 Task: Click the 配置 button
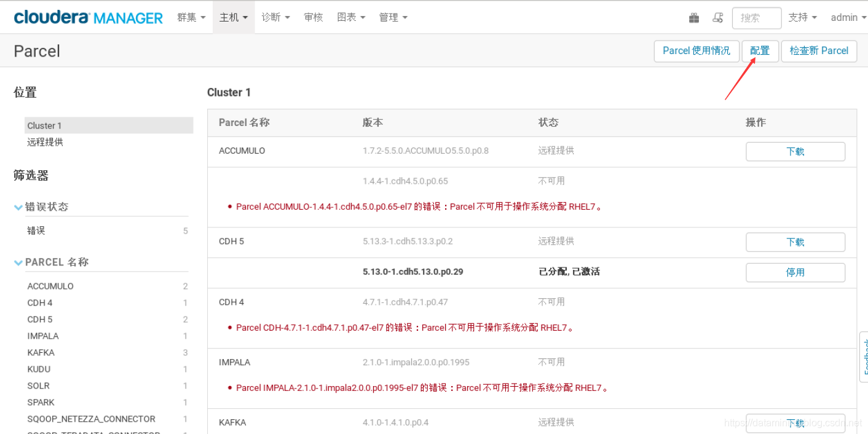[x=760, y=51]
